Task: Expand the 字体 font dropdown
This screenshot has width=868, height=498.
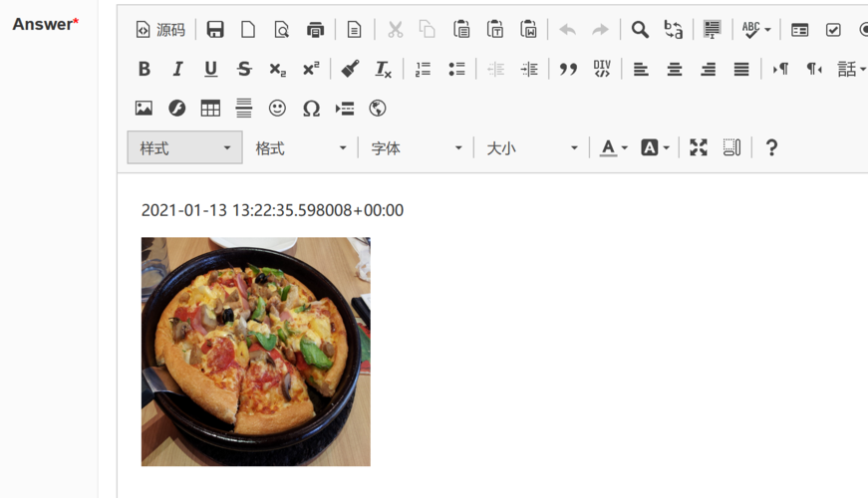Action: click(x=416, y=147)
